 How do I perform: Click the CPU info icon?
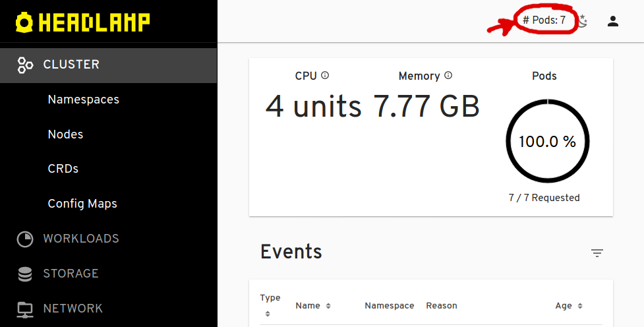tap(325, 76)
